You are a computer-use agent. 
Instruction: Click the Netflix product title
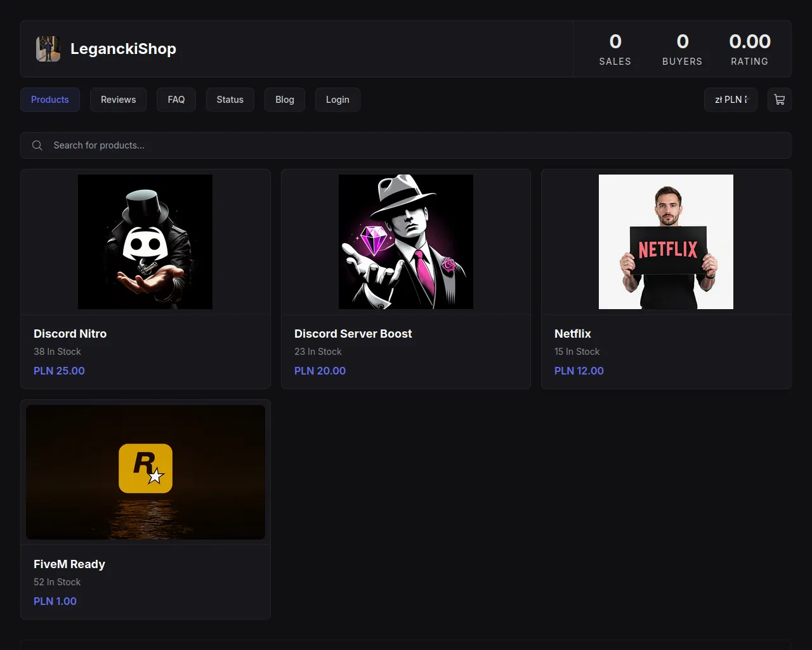click(x=573, y=334)
